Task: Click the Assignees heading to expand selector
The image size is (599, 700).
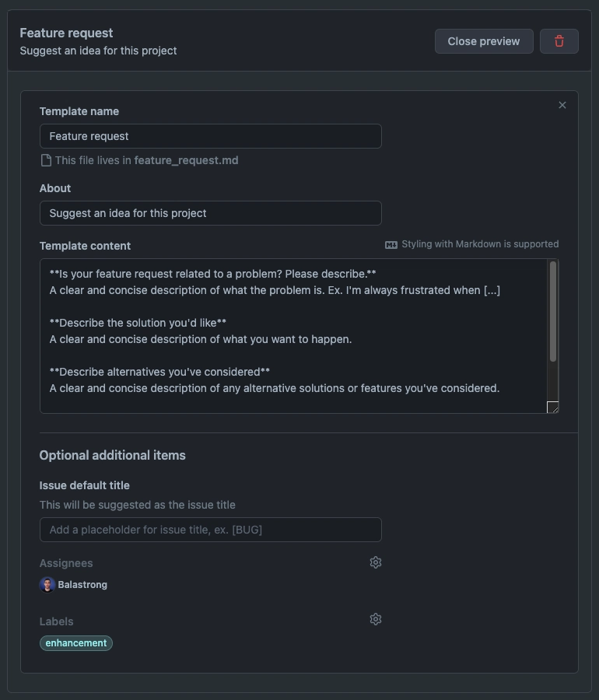Action: pyautogui.click(x=66, y=563)
